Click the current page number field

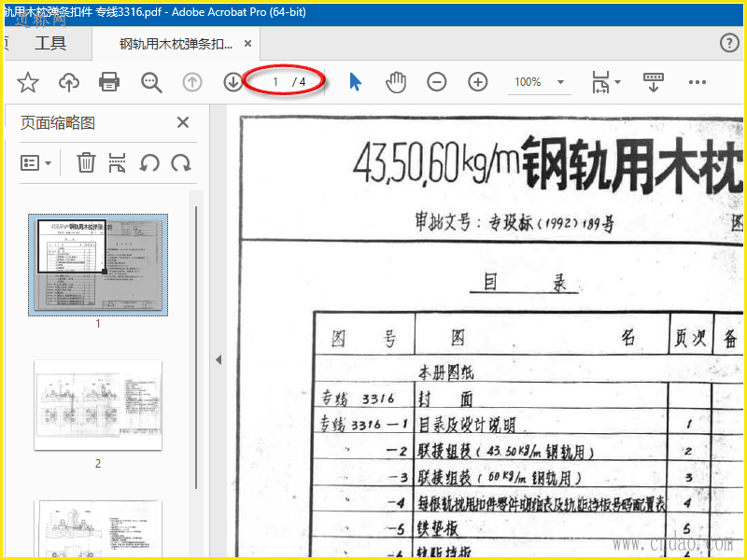tap(275, 82)
